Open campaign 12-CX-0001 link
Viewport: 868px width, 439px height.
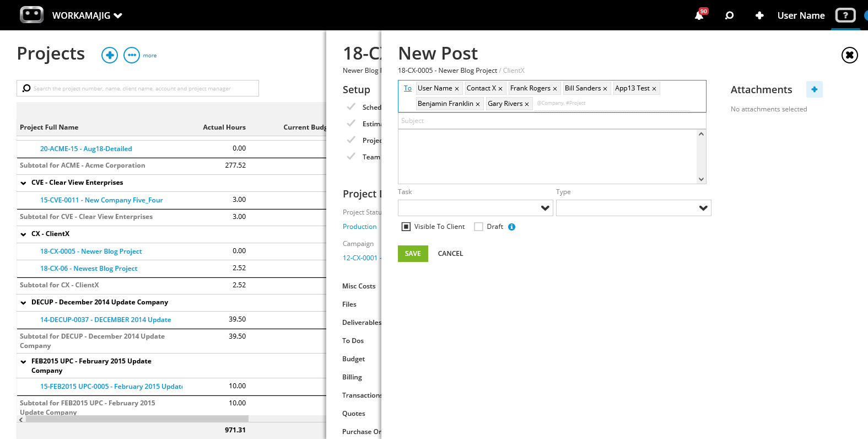click(362, 258)
